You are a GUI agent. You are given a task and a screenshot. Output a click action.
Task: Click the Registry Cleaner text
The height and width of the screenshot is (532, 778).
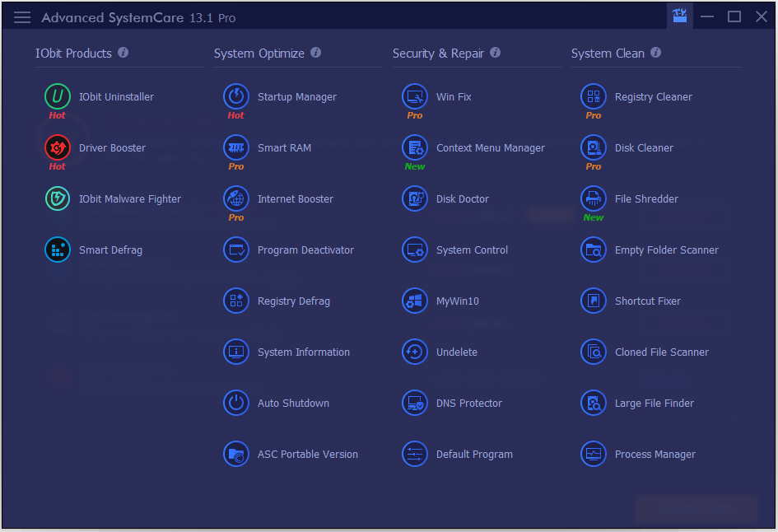[654, 97]
